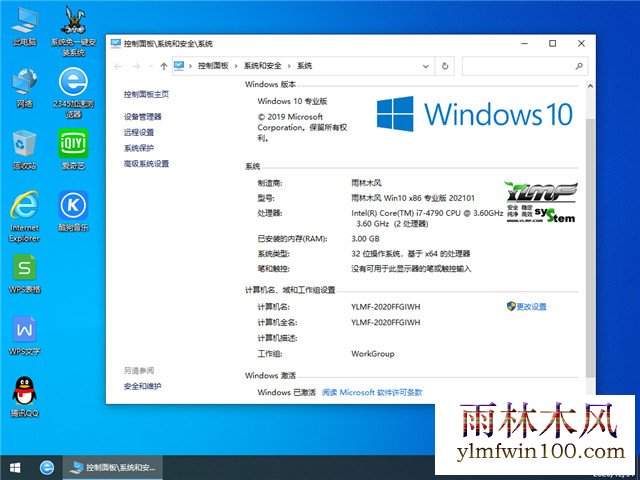Select the Windows 10 专业版 edition text
Screen dimensions: 640x480
[x=292, y=101]
